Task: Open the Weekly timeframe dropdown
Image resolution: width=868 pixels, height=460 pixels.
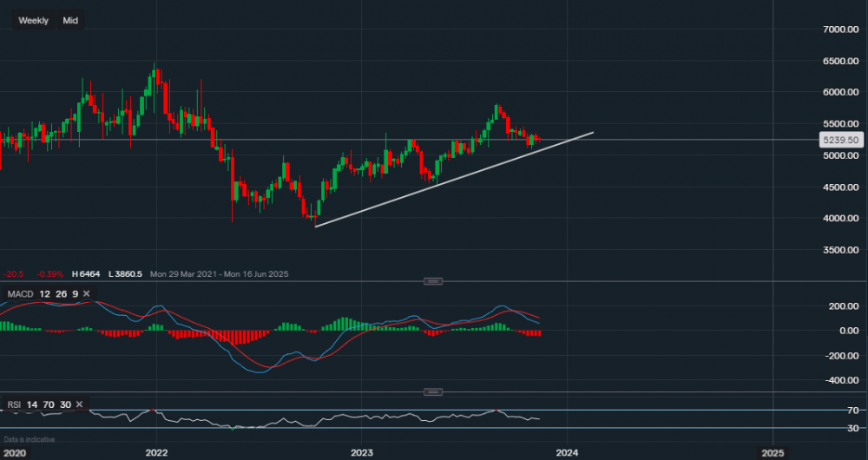Action: tap(34, 20)
